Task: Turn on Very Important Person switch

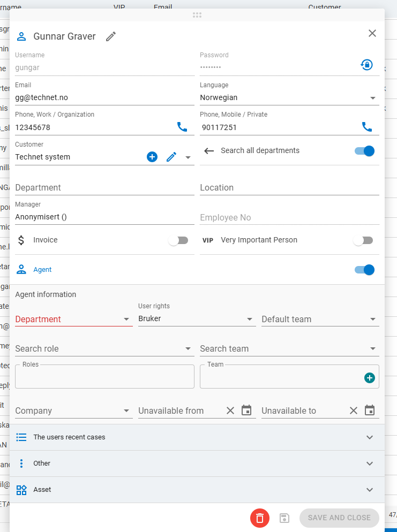Action: tap(363, 241)
